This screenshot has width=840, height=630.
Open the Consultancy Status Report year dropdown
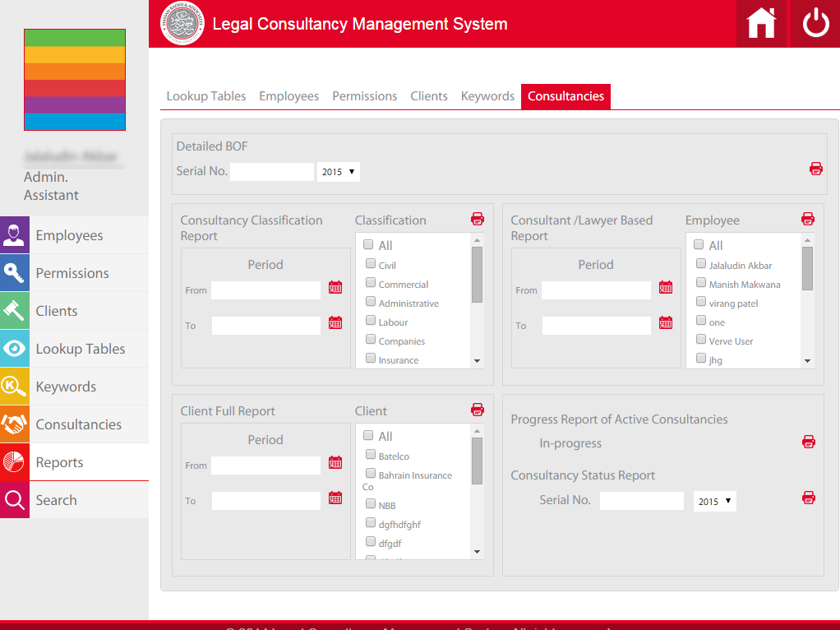pyautogui.click(x=715, y=501)
